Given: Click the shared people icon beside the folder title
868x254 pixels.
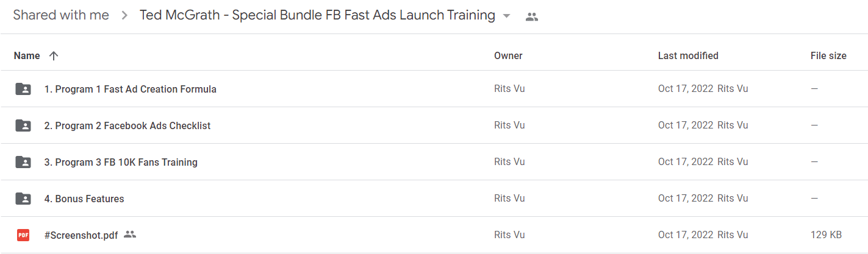Looking at the screenshot, I should (x=532, y=17).
